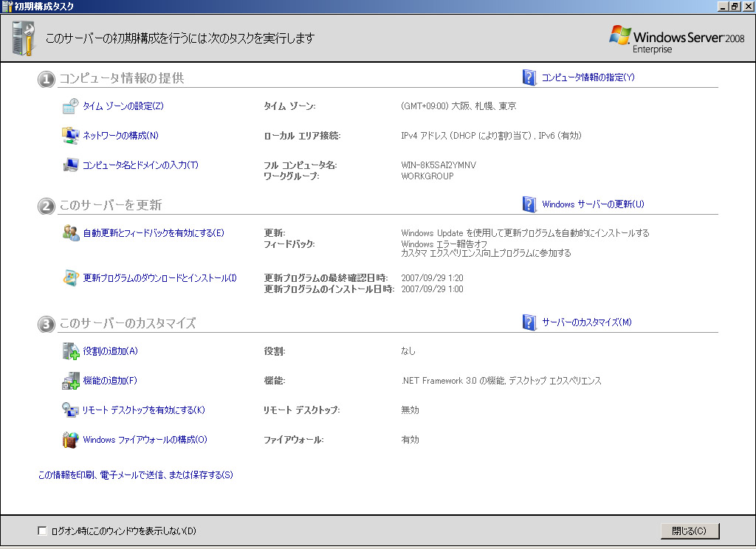Click the install date 2007/09/29 1:00

(432, 289)
